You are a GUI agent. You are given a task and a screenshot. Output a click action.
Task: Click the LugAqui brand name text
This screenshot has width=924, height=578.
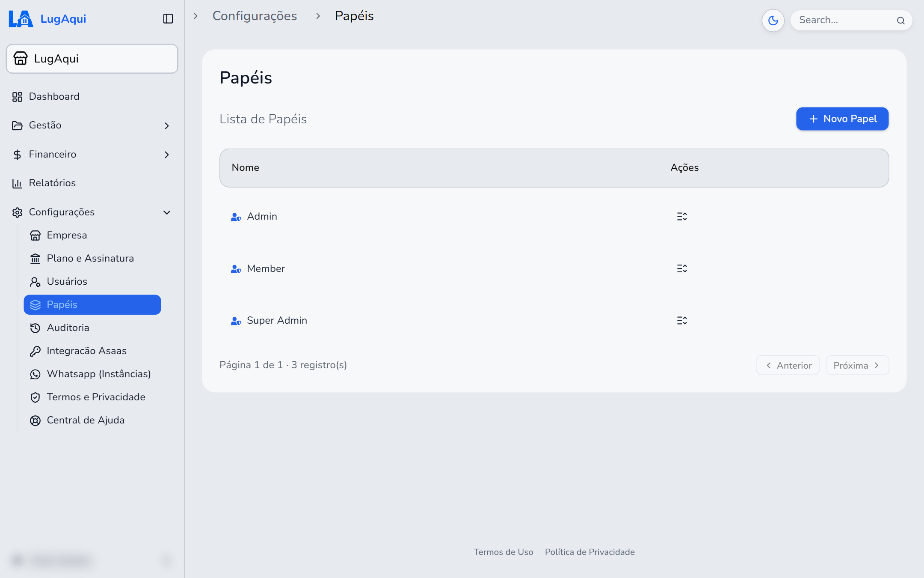click(63, 19)
